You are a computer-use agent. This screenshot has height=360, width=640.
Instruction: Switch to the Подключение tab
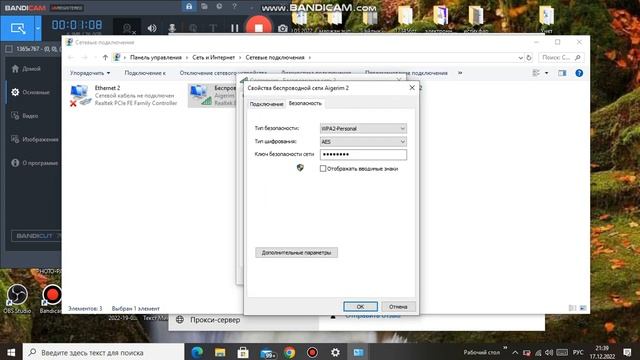[266, 104]
